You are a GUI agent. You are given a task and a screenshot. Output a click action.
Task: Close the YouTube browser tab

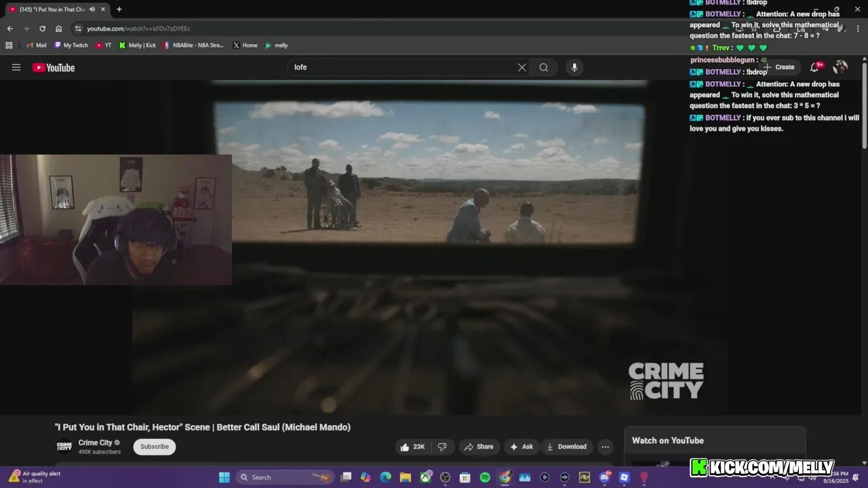(x=104, y=9)
